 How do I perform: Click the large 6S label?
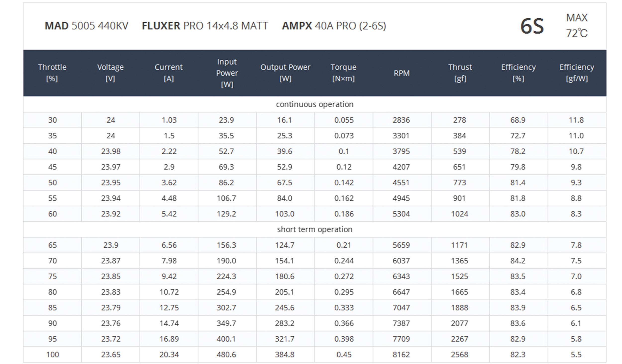tap(532, 26)
